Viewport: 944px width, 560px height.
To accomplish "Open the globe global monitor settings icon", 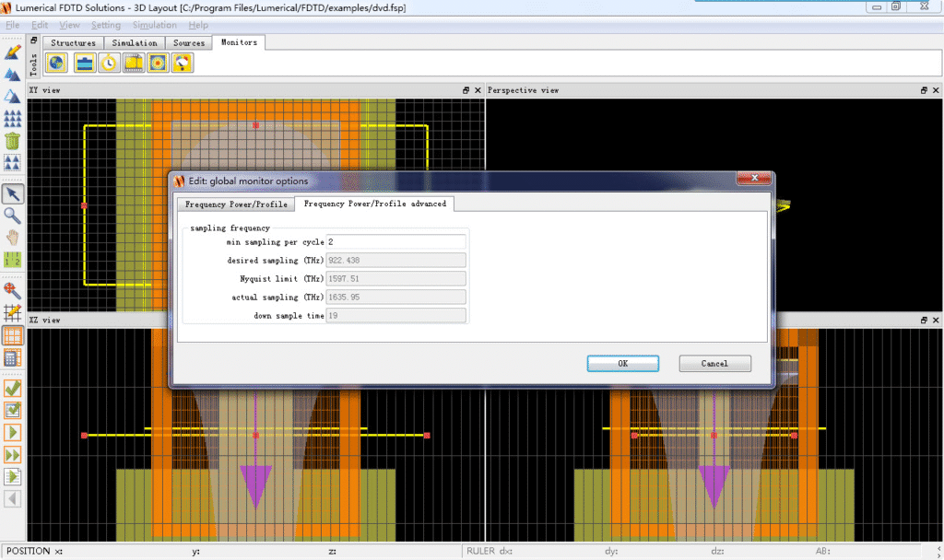I will point(57,63).
